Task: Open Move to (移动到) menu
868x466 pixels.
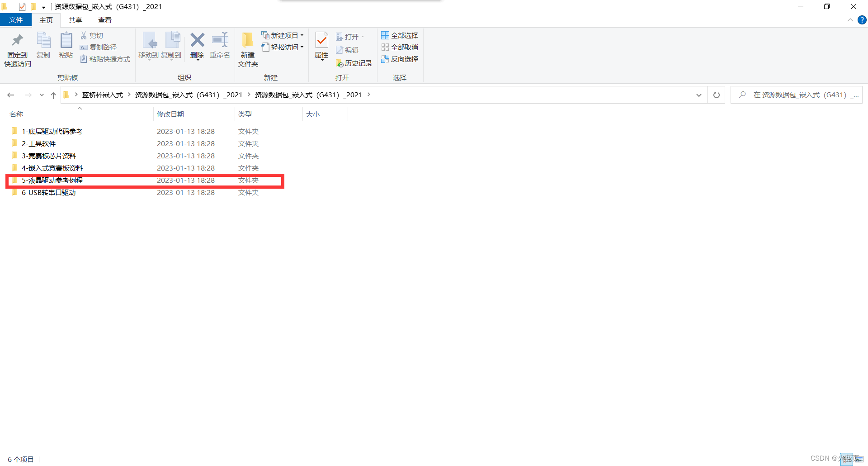Action: click(148, 45)
